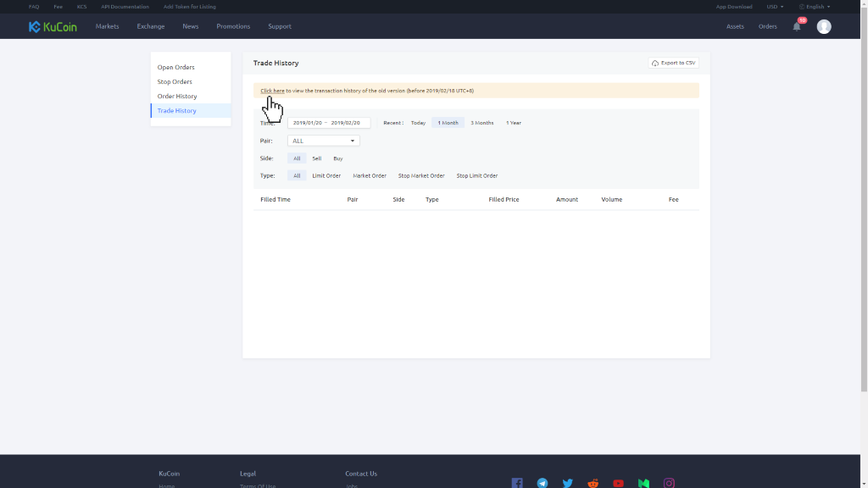Viewport: 868px width, 488px height.
Task: Open the Markets navigation item
Action: point(107,26)
